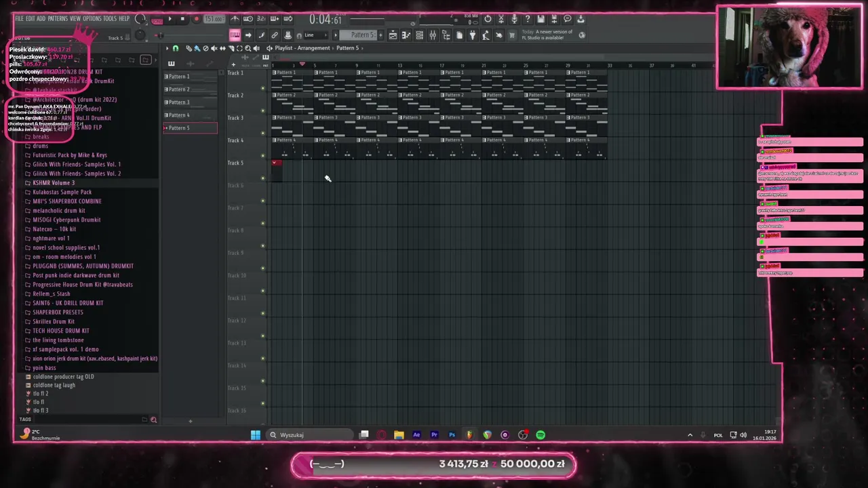Image resolution: width=868 pixels, height=488 pixels.
Task: Select Pattern 5 in the pattern picker
Action: point(191,128)
